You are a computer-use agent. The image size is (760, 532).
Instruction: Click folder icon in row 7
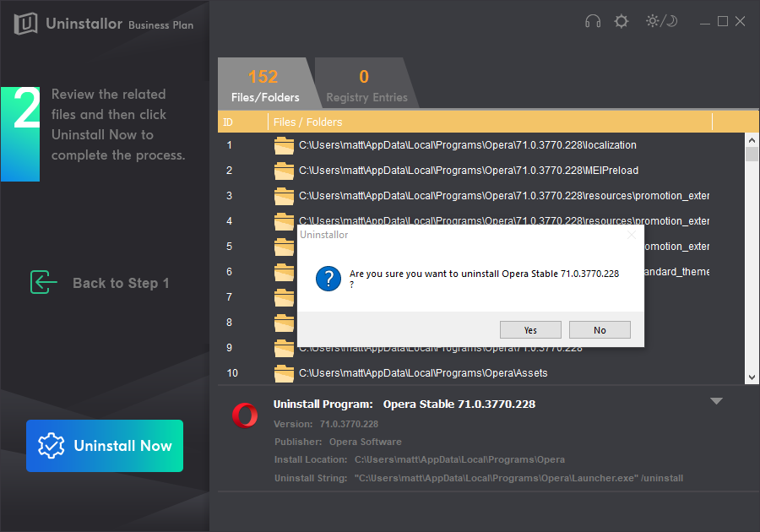click(284, 297)
